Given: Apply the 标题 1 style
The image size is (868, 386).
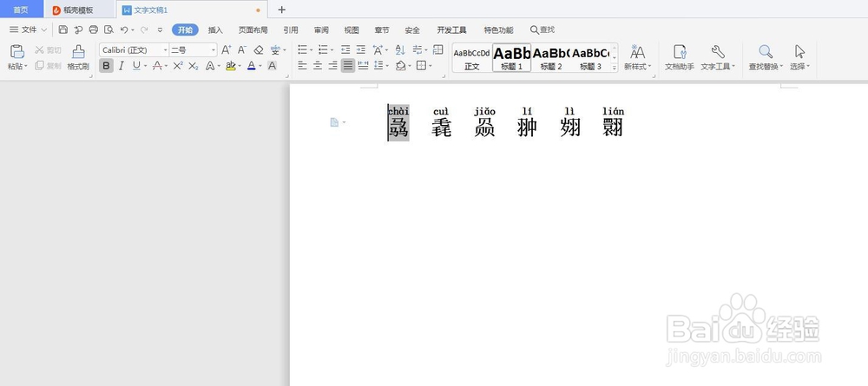Looking at the screenshot, I should 512,58.
